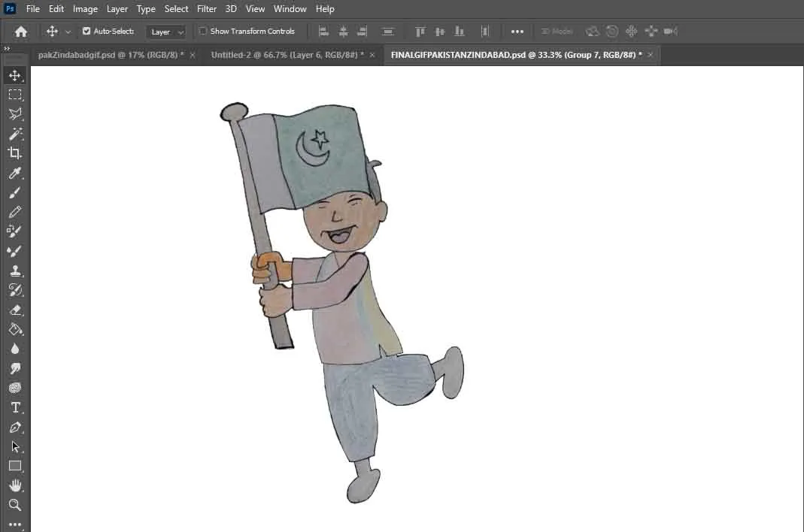Image resolution: width=804 pixels, height=532 pixels.
Task: Select the Magic Wand tool
Action: tap(15, 134)
